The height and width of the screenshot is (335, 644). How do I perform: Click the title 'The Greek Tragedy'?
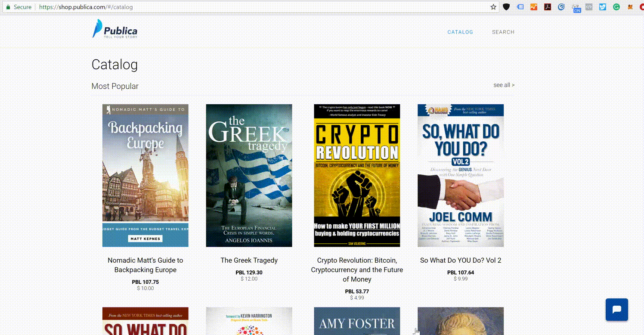[x=249, y=260]
